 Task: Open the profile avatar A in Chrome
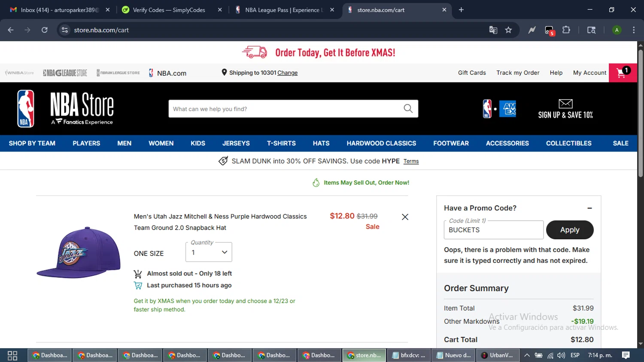(617, 30)
